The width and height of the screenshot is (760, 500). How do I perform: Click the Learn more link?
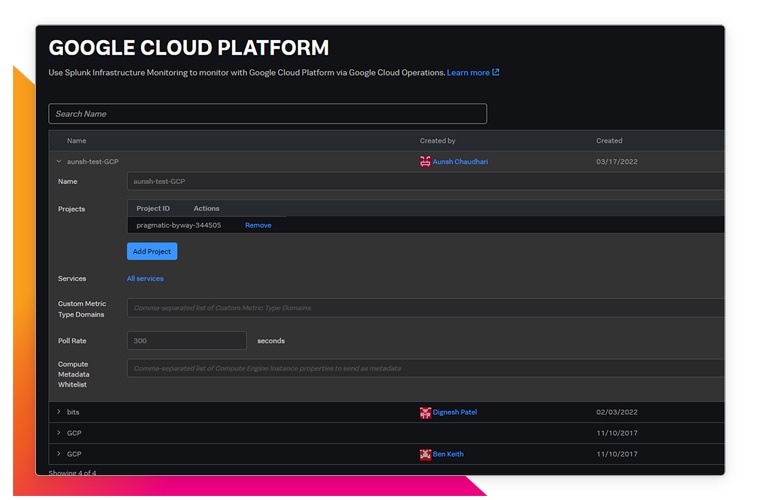(468, 73)
